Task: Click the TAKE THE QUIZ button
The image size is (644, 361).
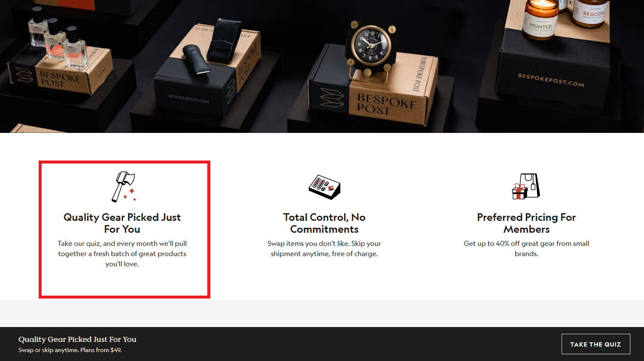Action: point(596,344)
